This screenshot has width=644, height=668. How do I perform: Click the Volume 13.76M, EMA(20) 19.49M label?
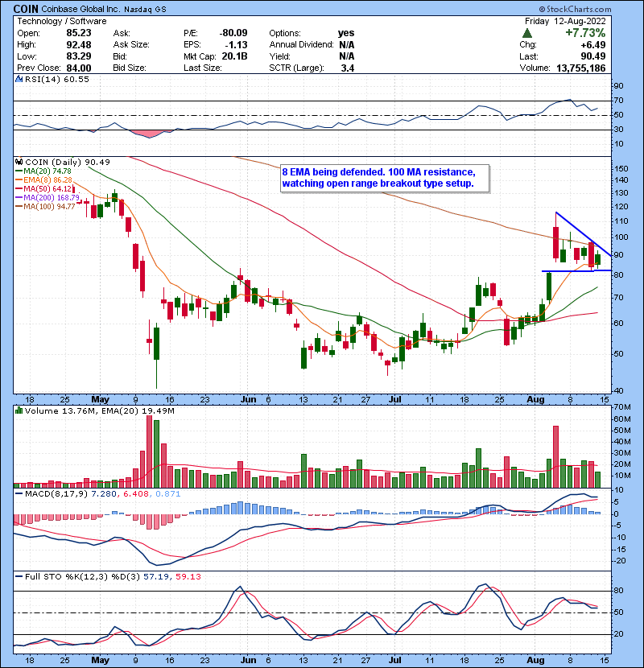[99, 411]
